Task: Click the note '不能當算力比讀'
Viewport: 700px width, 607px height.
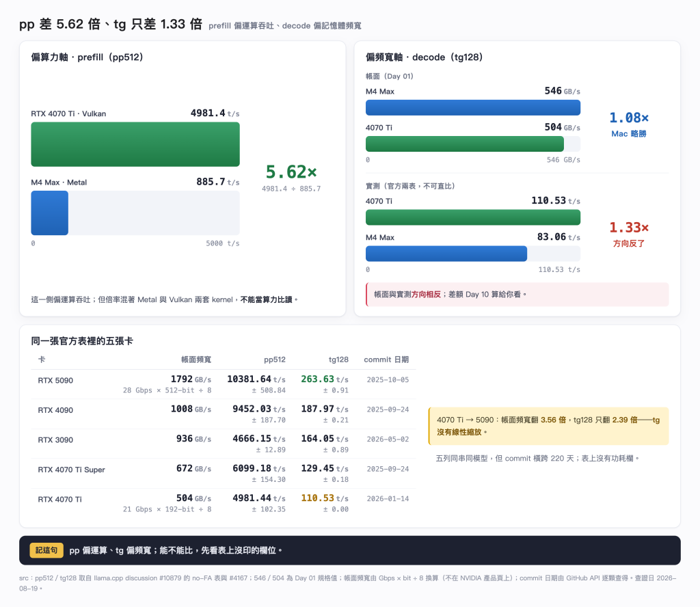Action: pyautogui.click(x=266, y=299)
